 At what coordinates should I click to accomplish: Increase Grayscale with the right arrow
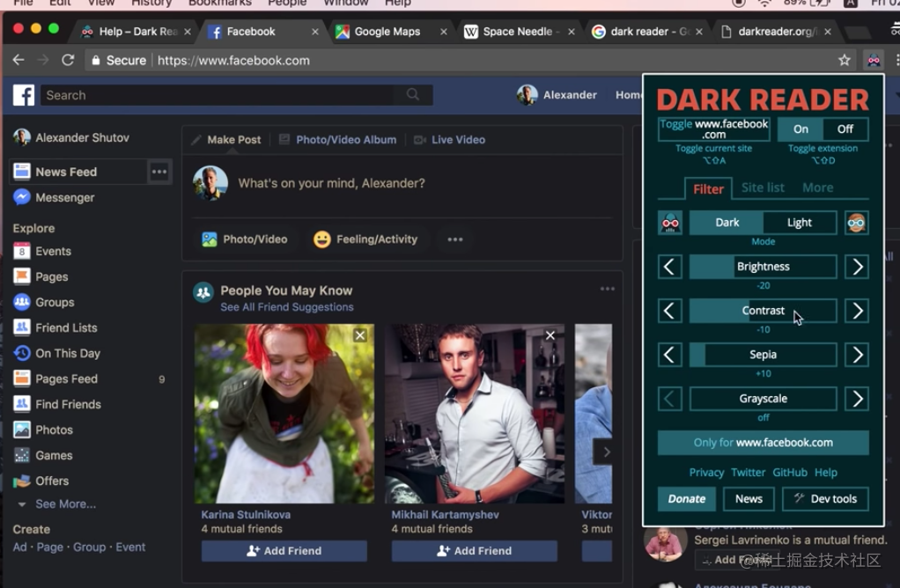[856, 399]
